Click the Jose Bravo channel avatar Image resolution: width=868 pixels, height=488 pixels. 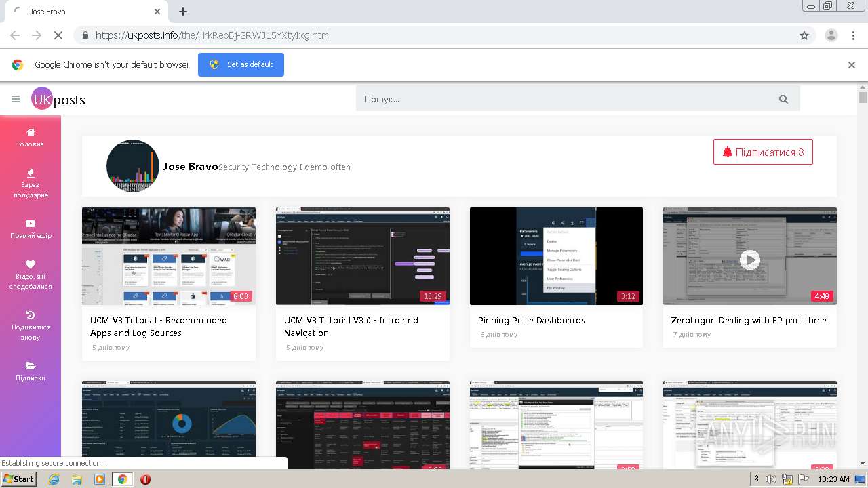coord(133,166)
